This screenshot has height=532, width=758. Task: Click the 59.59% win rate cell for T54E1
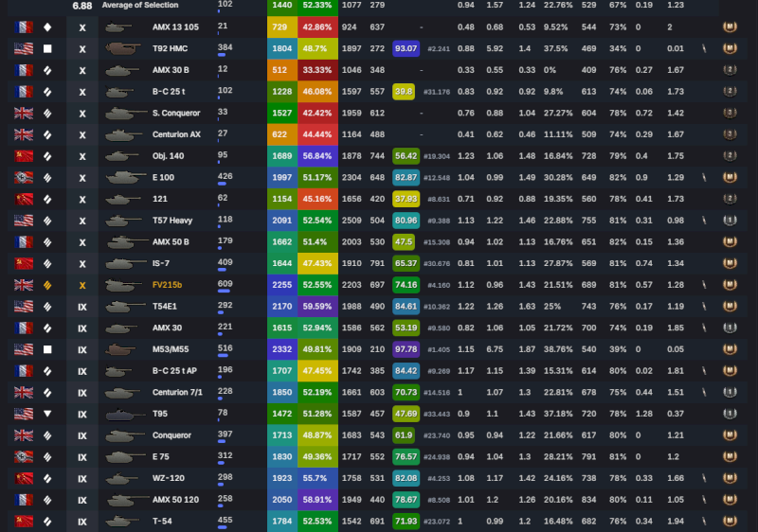click(317, 307)
